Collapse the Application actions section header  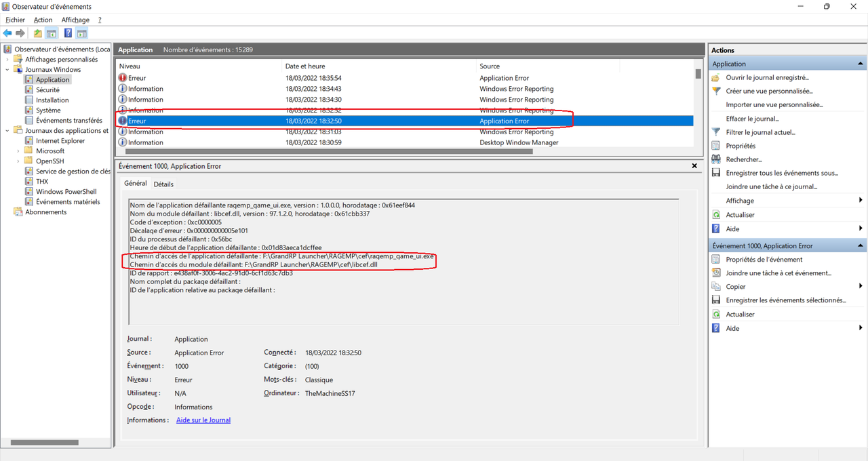[x=861, y=64]
